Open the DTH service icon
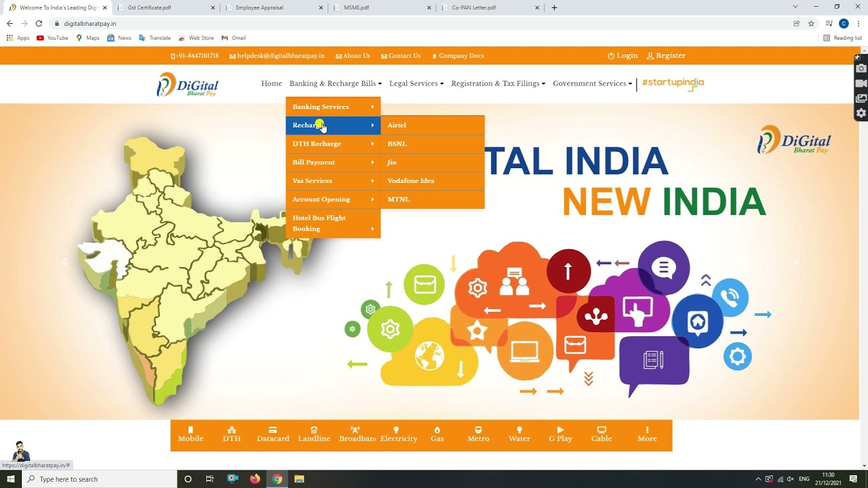Viewport: 868px width, 488px height. click(x=232, y=435)
